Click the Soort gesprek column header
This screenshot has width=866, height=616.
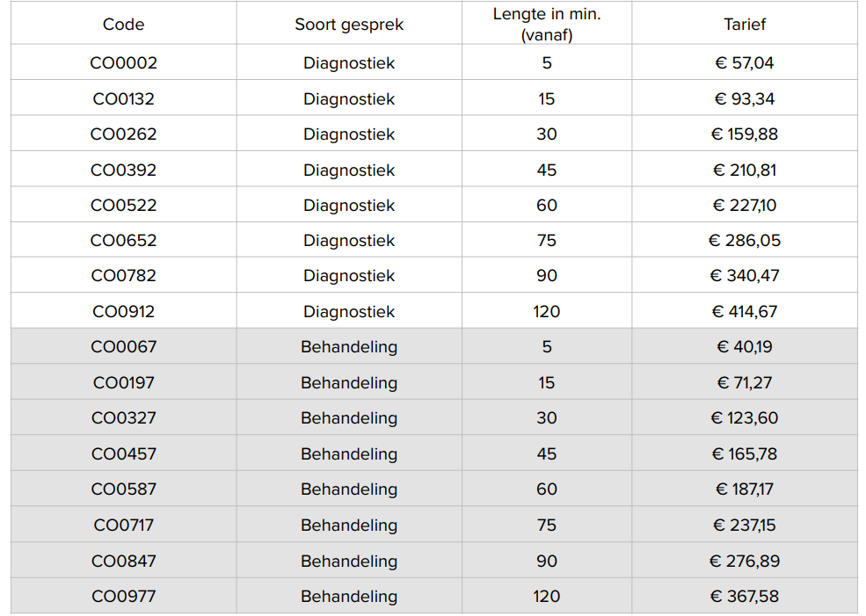click(x=349, y=25)
